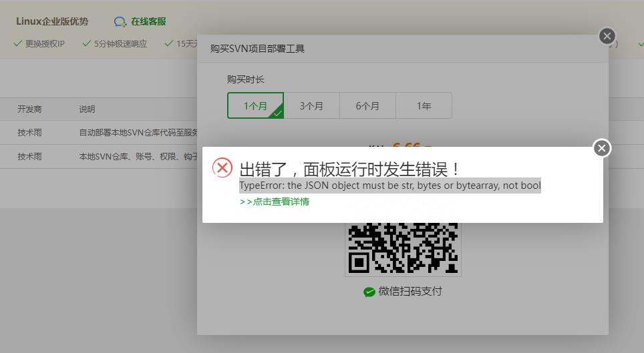This screenshot has height=353, width=644.
Task: Click the 自动部署本地SVN仓库代码 description
Action: coord(138,133)
